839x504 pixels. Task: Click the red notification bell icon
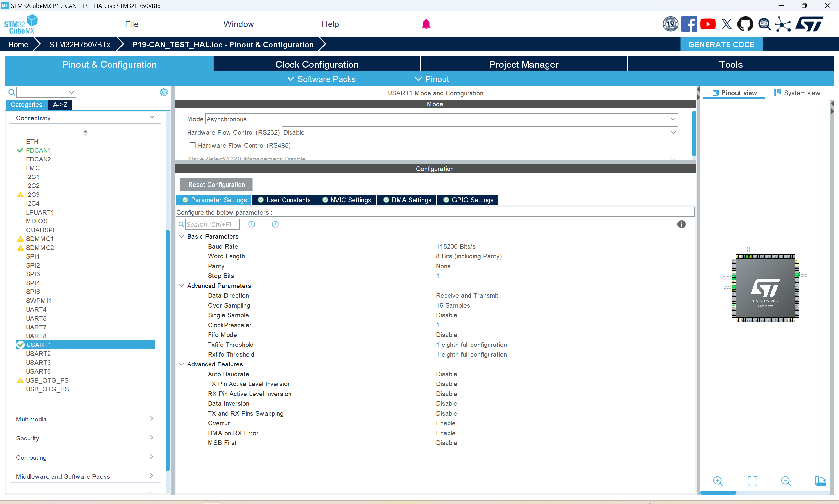pyautogui.click(x=426, y=24)
